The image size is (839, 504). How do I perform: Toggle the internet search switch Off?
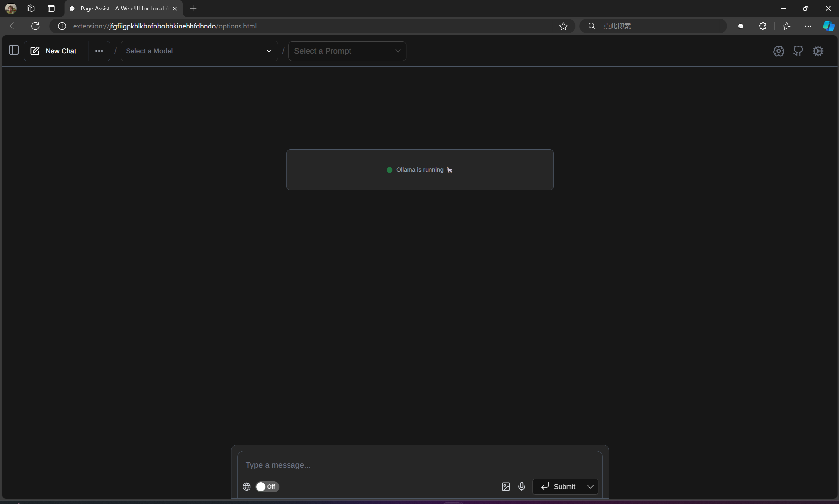coord(267,486)
